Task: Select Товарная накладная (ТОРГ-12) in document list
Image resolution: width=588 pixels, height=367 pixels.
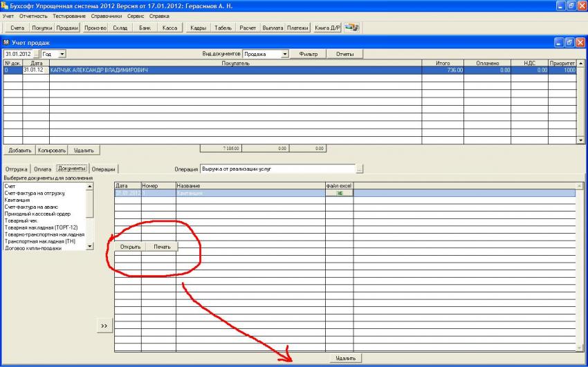Action: (x=41, y=227)
